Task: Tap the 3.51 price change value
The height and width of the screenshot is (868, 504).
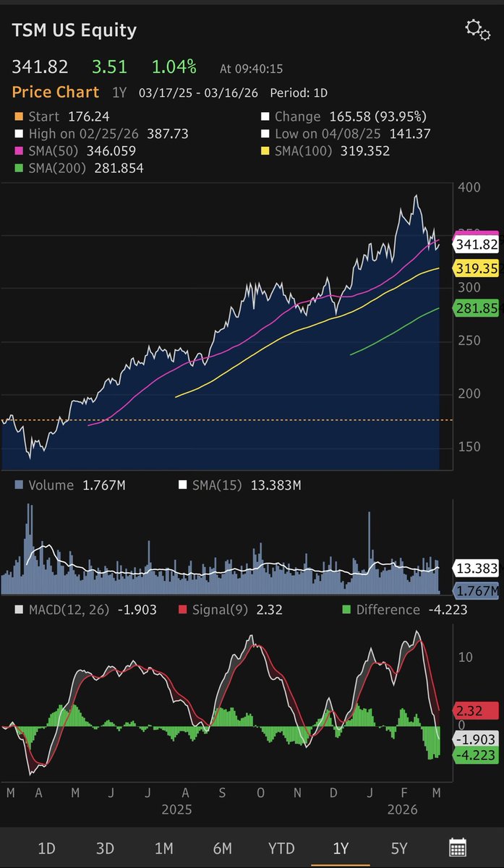Action: pos(109,67)
